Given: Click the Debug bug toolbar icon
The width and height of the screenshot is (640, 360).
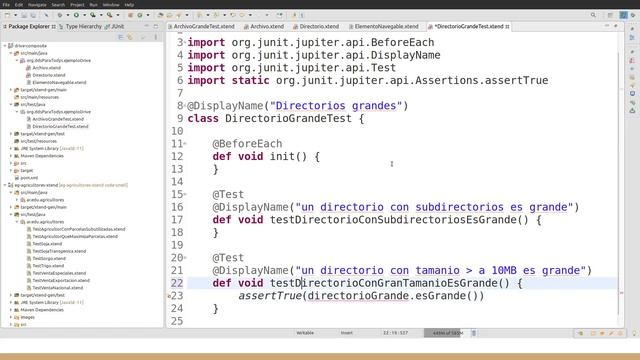Looking at the screenshot, I should tap(60, 15).
